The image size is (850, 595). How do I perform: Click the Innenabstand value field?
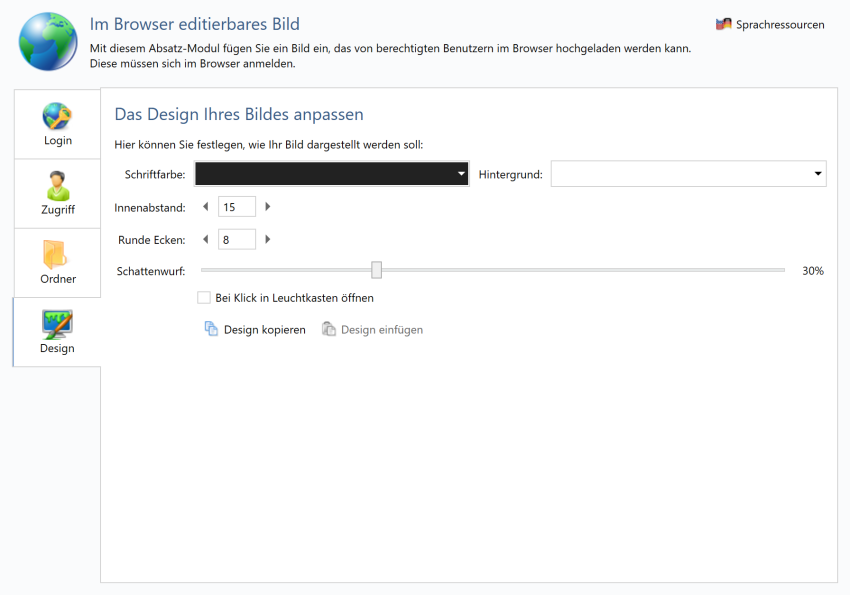236,206
